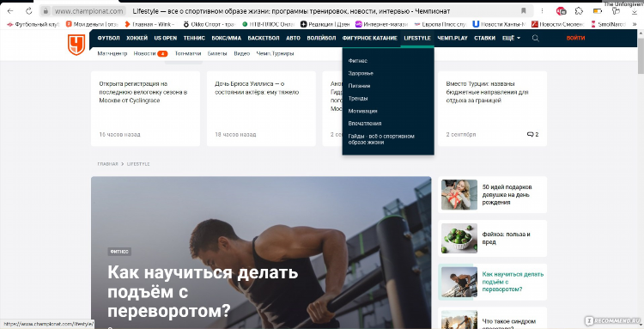The height and width of the screenshot is (329, 644).
Task: Open the Мои деньги bookmark
Action: point(92,24)
